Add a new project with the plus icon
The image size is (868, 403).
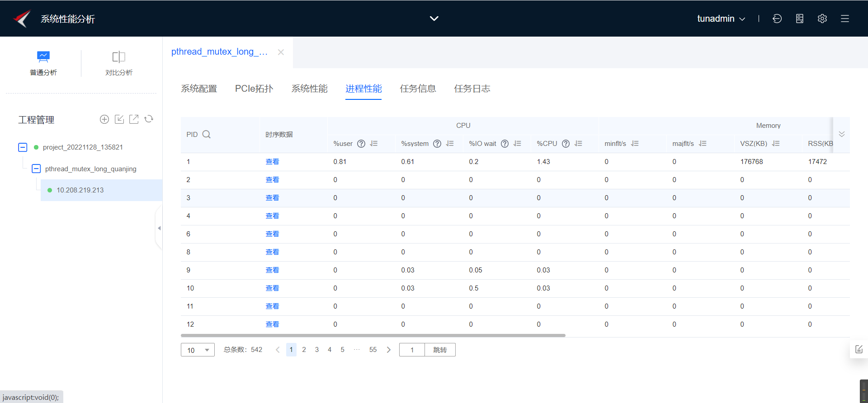click(x=104, y=119)
